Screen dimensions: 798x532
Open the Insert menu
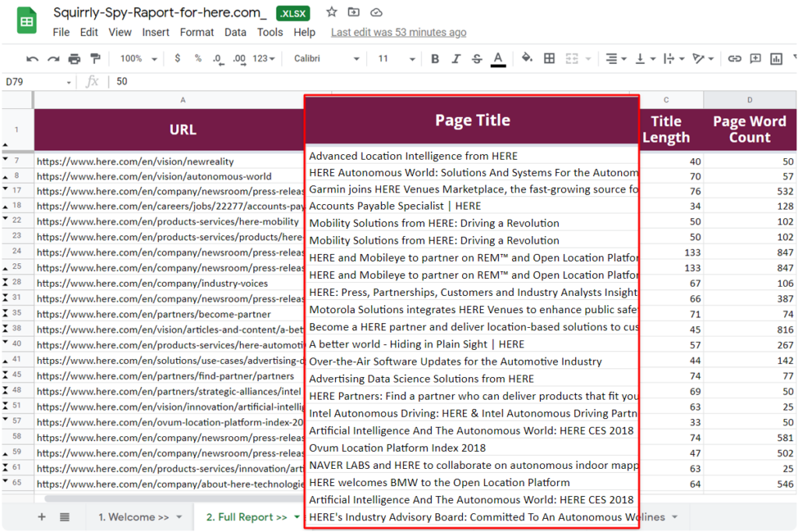[x=155, y=33]
